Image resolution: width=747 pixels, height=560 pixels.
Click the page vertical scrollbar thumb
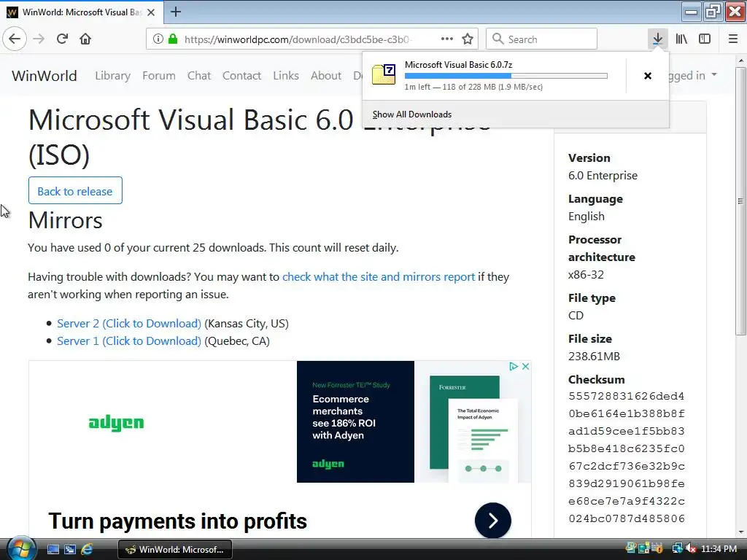740,201
